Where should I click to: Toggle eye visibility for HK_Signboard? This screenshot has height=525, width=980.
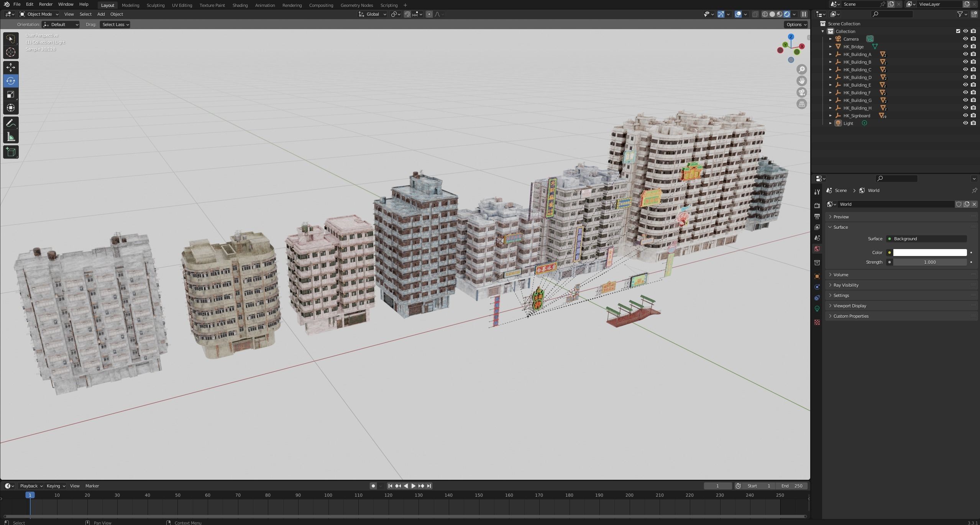point(965,115)
